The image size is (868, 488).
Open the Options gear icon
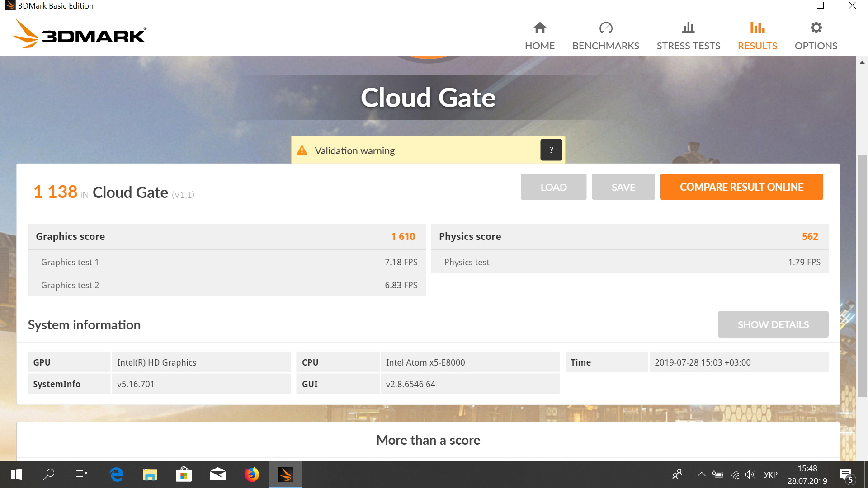816,28
